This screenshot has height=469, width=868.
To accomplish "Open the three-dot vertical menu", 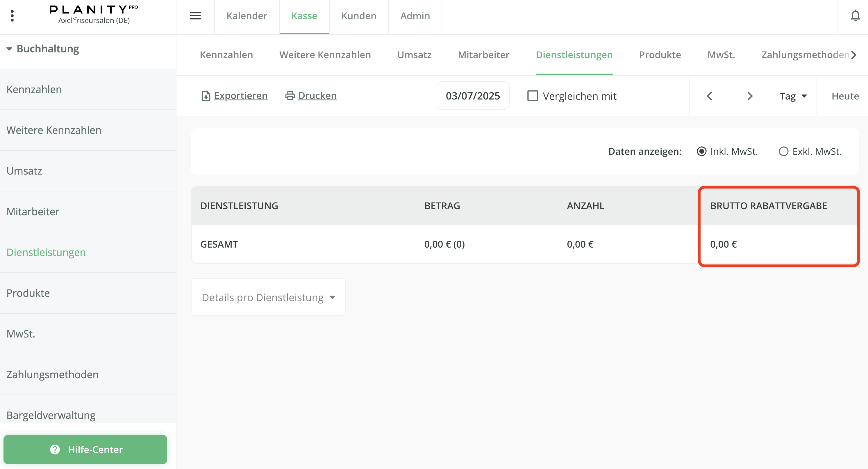I will coord(12,16).
